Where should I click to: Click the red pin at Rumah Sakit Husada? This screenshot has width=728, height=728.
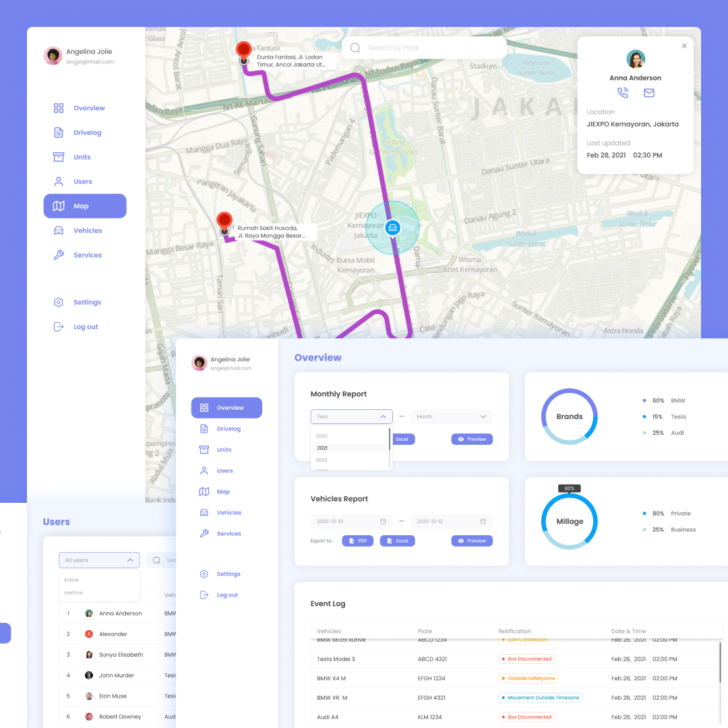coord(224,220)
